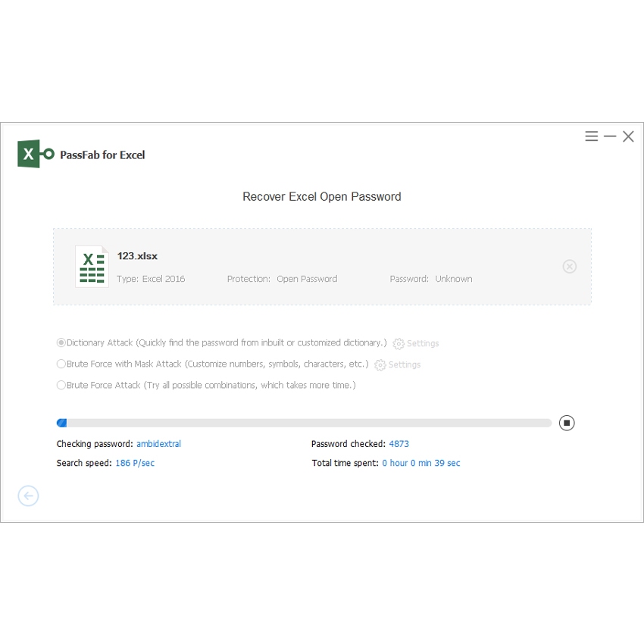Click the Recover Excel Open Password heading
The height and width of the screenshot is (644, 644).
[x=322, y=197]
